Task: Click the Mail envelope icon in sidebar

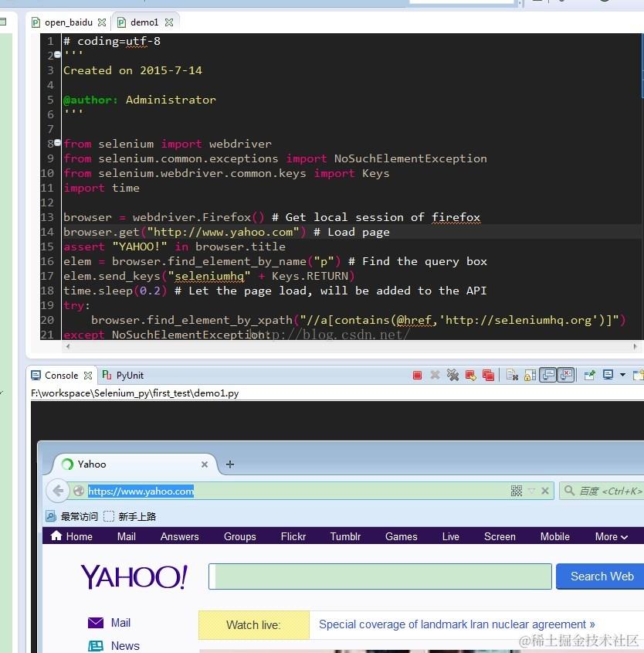Action: tap(96, 623)
